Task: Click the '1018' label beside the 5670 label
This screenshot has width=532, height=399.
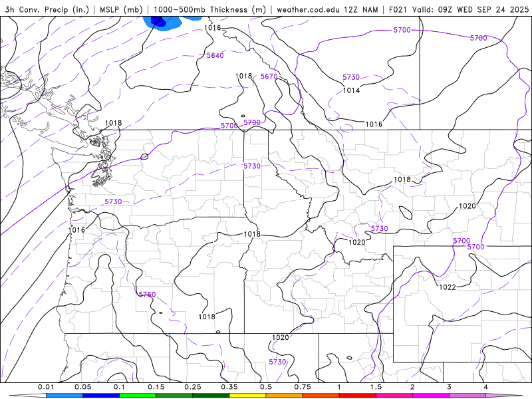Action: click(x=243, y=76)
